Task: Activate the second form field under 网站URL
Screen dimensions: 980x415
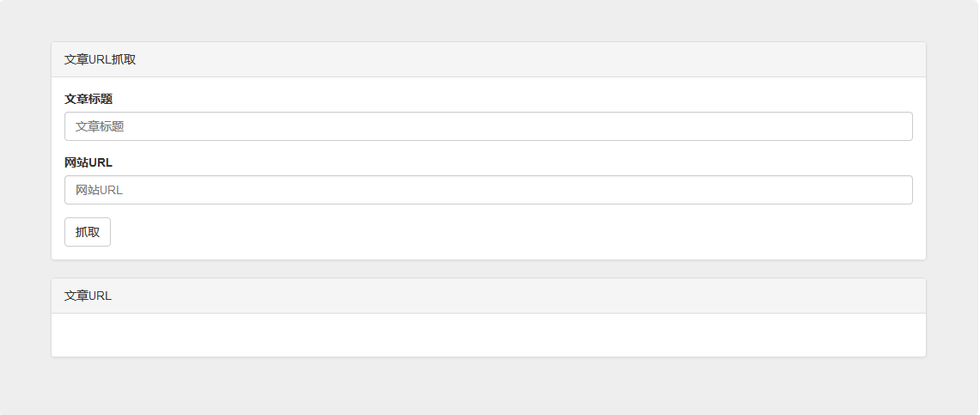Action: coord(488,190)
